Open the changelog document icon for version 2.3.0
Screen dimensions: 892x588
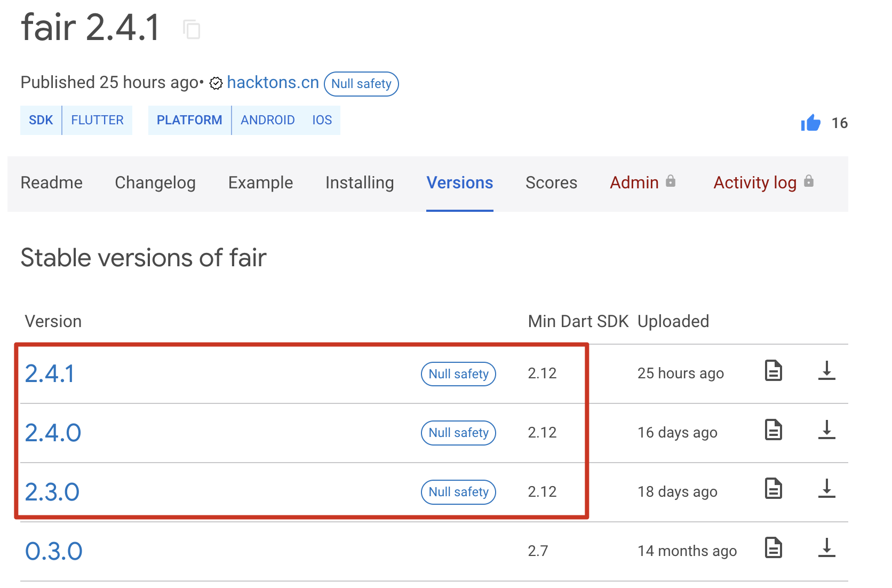[x=774, y=488]
